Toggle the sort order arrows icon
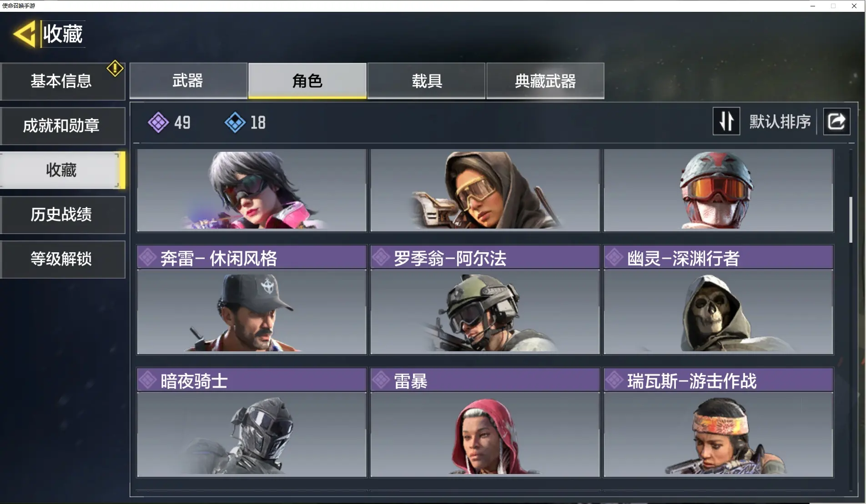The width and height of the screenshot is (866, 504). point(726,121)
